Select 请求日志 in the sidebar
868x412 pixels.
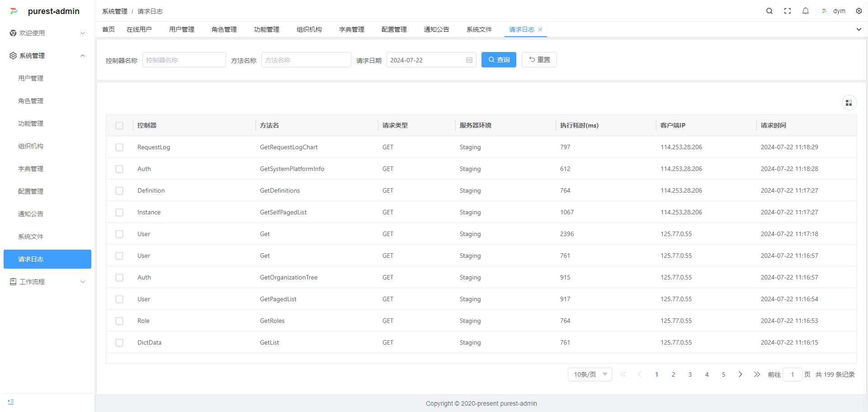pos(47,259)
